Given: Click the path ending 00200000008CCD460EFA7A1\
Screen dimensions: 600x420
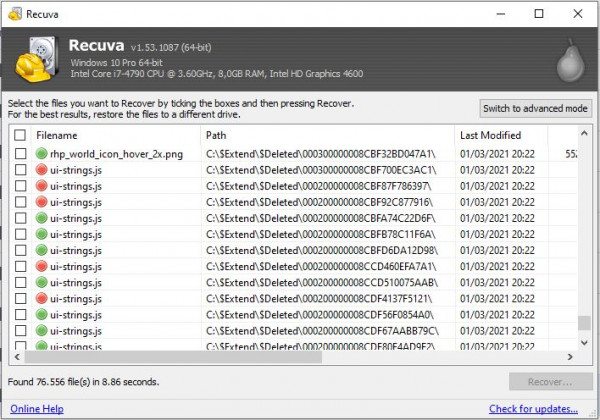Looking at the screenshot, I should tap(321, 267).
